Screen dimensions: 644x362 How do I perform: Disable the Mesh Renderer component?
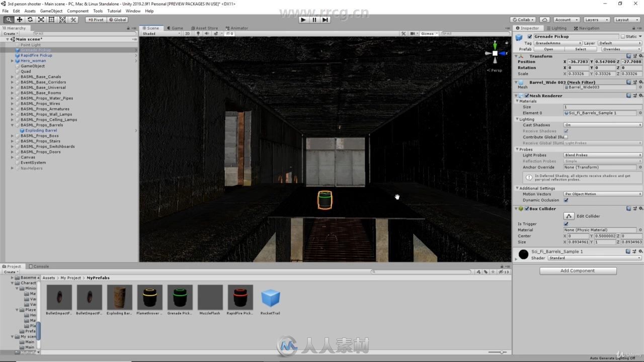click(x=527, y=96)
